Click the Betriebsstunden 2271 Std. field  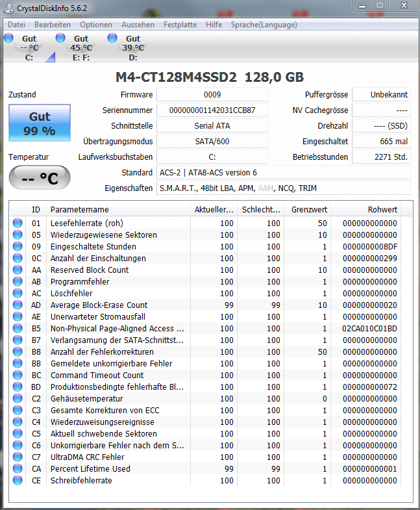[381, 157]
